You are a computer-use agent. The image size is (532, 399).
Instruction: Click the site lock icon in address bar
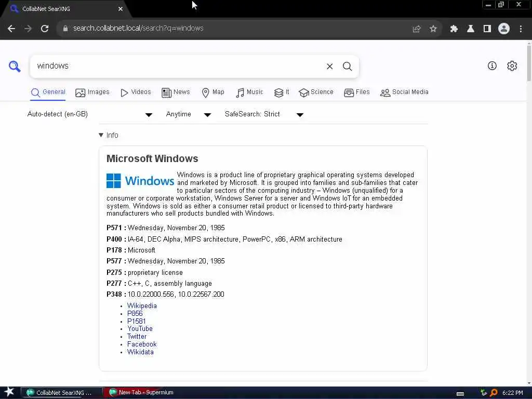pyautogui.click(x=65, y=29)
